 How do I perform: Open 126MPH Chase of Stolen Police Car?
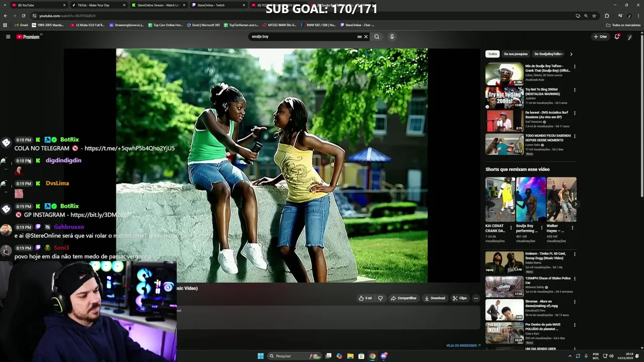504,286
